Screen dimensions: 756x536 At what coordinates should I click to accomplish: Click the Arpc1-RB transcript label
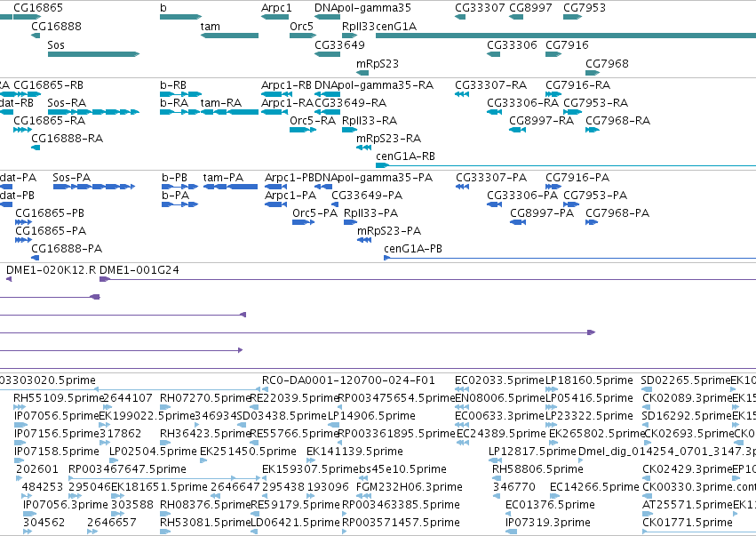pyautogui.click(x=286, y=85)
